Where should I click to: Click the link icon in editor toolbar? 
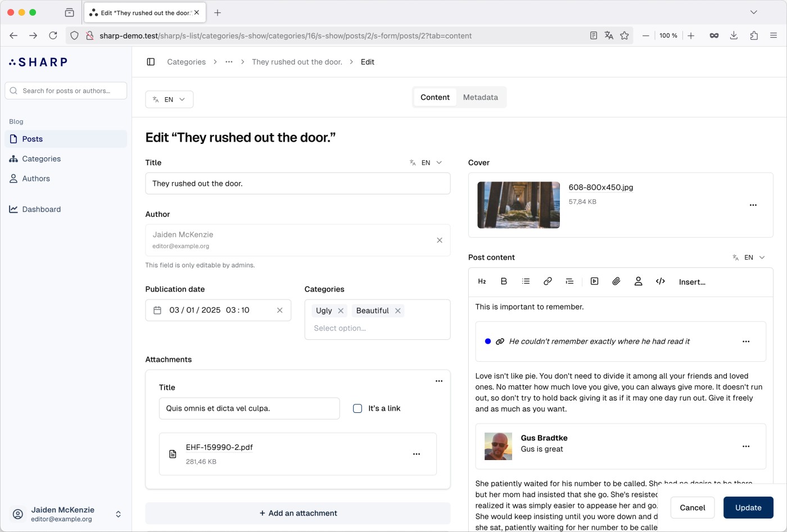tap(548, 281)
